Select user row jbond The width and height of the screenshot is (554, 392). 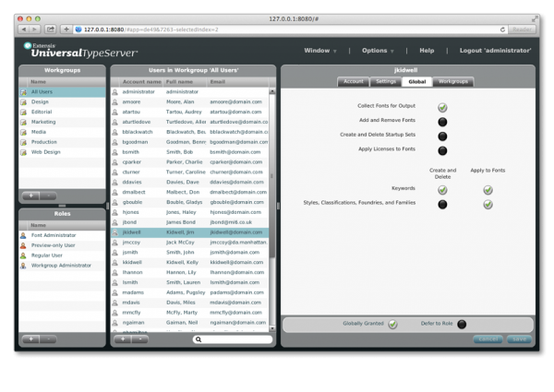point(189,222)
